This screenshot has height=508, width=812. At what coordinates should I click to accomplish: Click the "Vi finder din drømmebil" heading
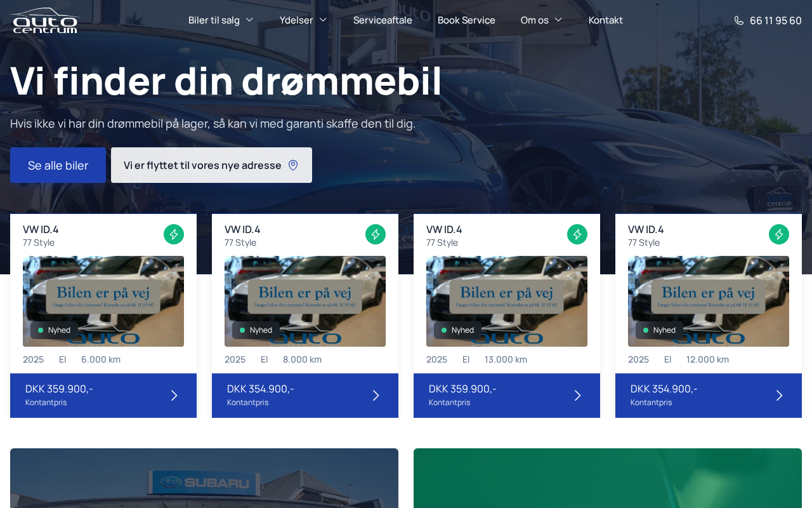click(226, 81)
